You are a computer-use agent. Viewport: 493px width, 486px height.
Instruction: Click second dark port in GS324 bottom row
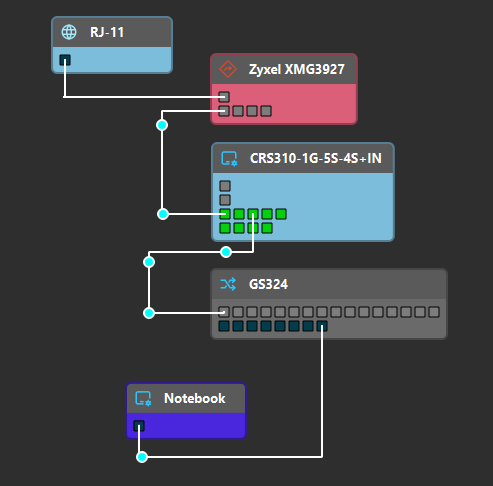point(238,326)
